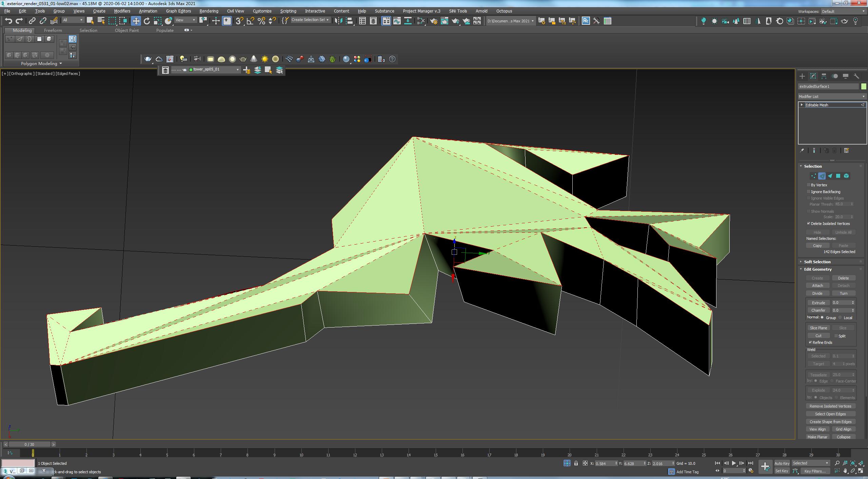Click the Attach button in Edit Geometry

(818, 285)
